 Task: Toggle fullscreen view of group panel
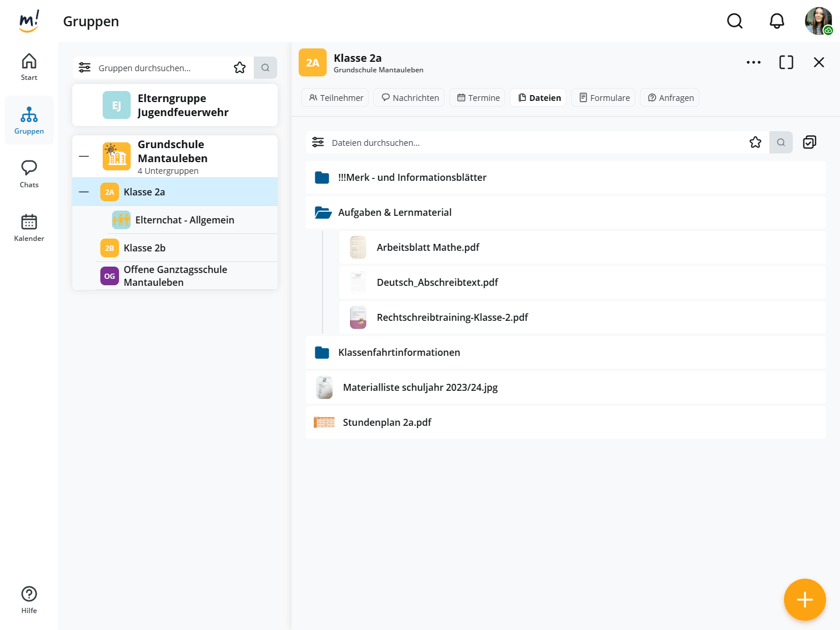click(x=786, y=62)
